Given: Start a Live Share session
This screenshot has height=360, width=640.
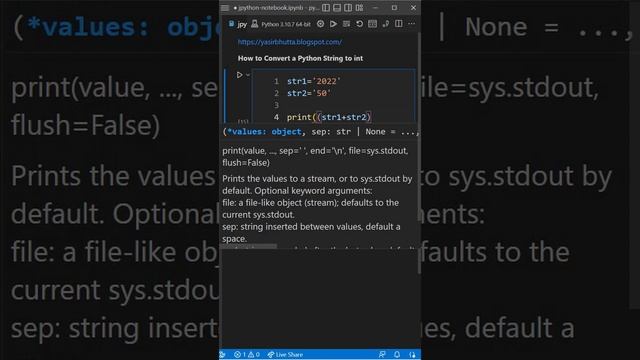Looking at the screenshot, I should (x=285, y=355).
